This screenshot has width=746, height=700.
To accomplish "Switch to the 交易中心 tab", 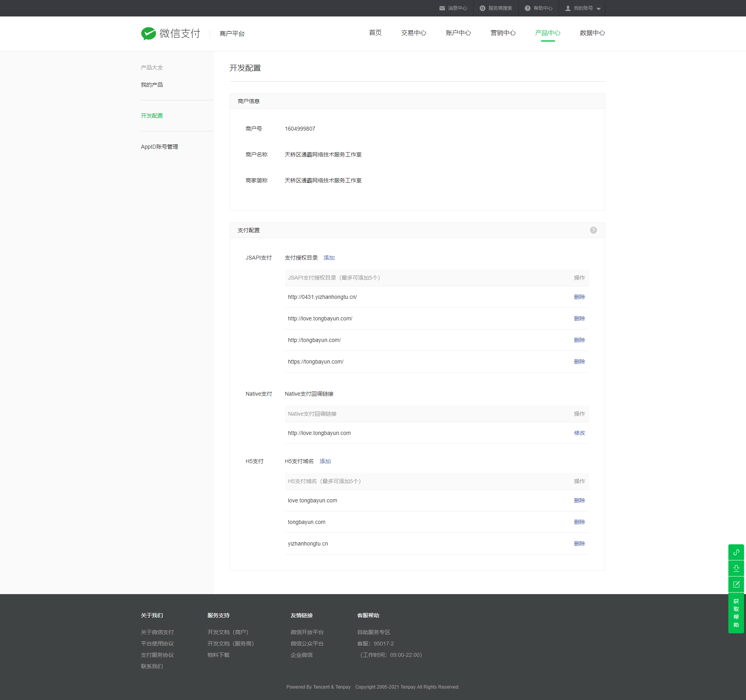I will coord(413,33).
